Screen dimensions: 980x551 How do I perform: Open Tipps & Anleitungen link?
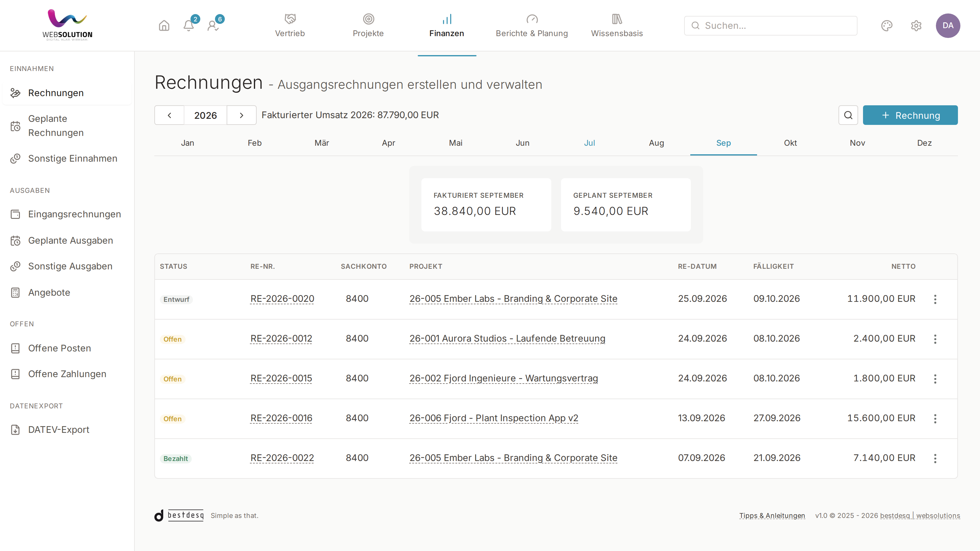coord(772,515)
